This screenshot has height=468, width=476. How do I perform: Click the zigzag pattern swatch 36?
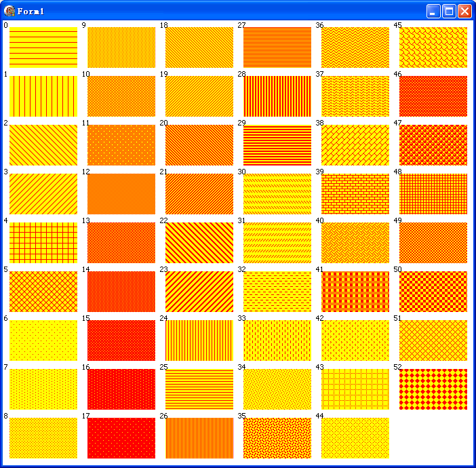(x=355, y=47)
